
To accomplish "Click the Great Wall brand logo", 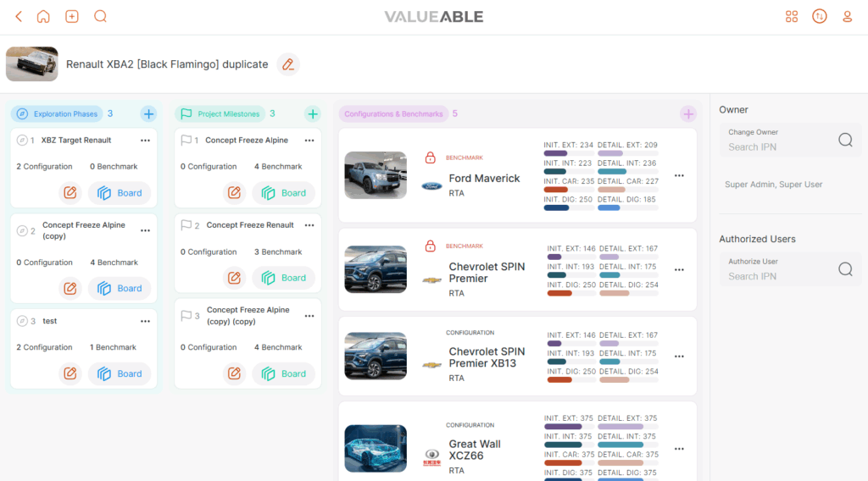I will coord(431,456).
